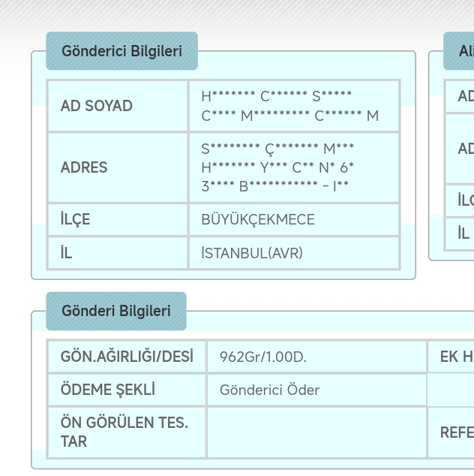Image resolution: width=474 pixels, height=476 pixels.
Task: Click the empty cell right of Gönderici Öder
Action: (x=451, y=390)
